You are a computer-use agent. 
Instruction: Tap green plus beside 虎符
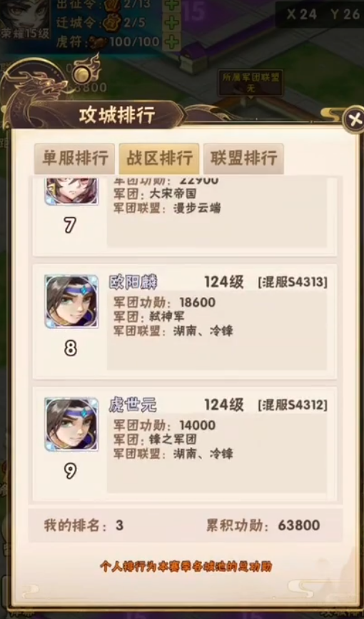172,41
